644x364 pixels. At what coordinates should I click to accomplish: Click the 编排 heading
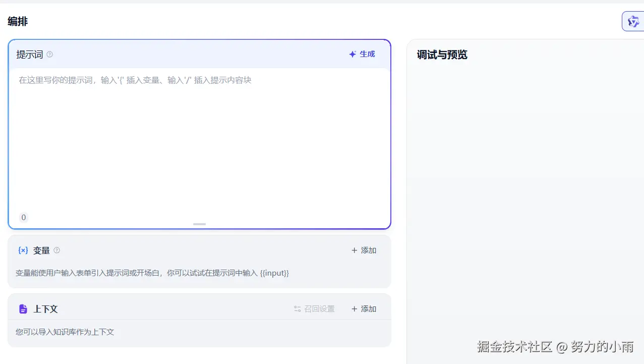[x=18, y=22]
